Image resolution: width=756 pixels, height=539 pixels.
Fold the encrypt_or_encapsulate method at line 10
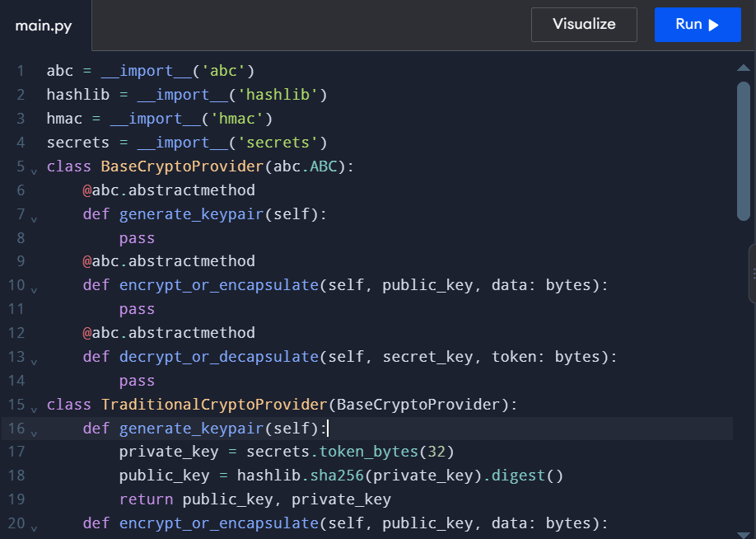click(34, 289)
